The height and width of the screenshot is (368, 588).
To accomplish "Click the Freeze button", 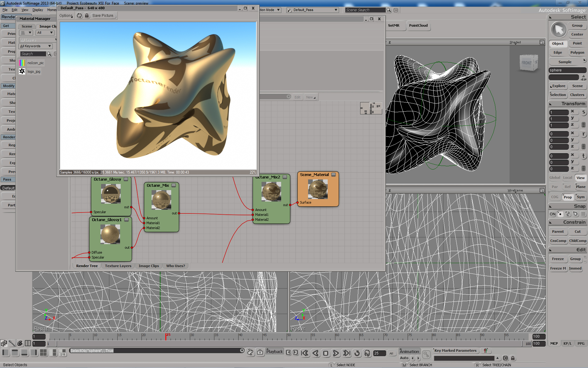I will point(558,259).
